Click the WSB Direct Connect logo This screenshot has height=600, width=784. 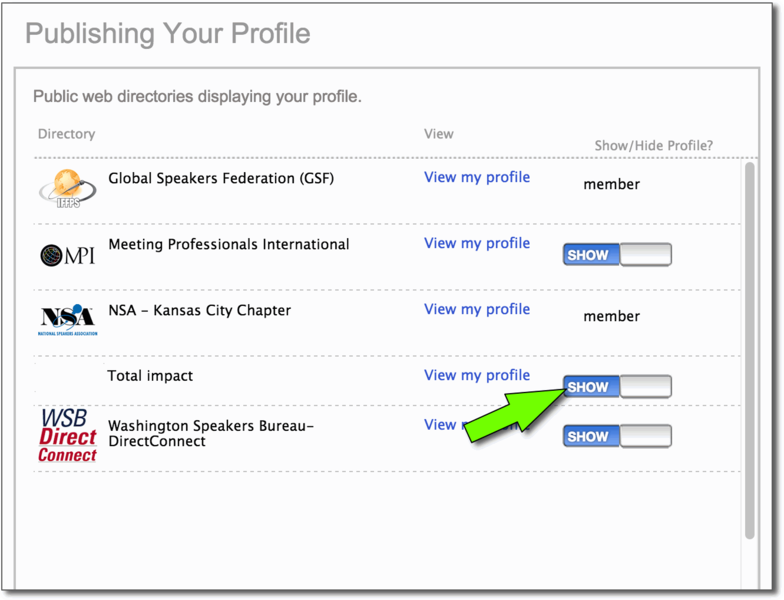pyautogui.click(x=68, y=435)
